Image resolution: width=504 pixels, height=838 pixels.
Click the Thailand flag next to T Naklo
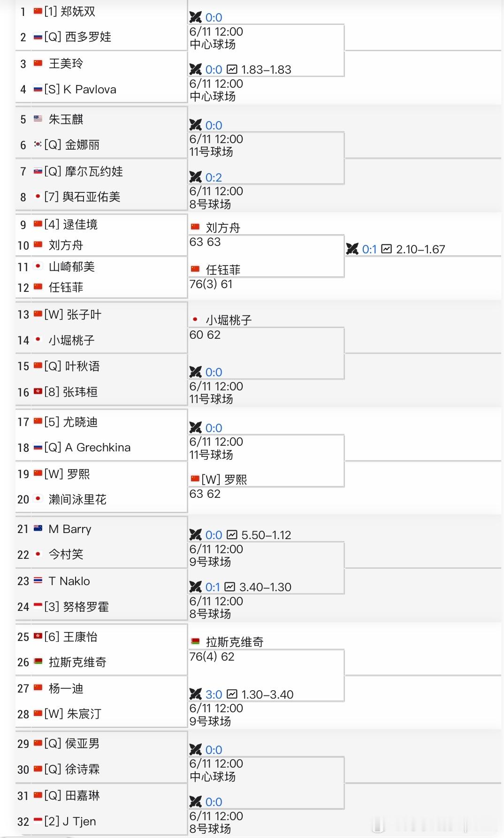coord(38,581)
